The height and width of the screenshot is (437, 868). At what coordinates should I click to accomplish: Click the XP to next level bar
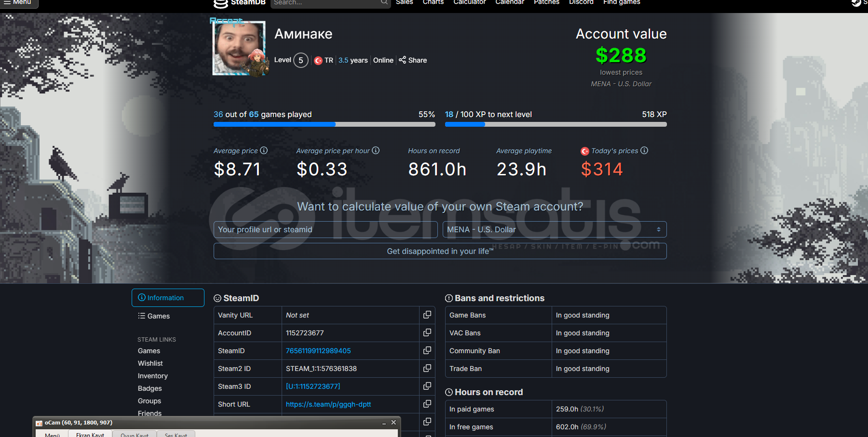click(x=556, y=124)
